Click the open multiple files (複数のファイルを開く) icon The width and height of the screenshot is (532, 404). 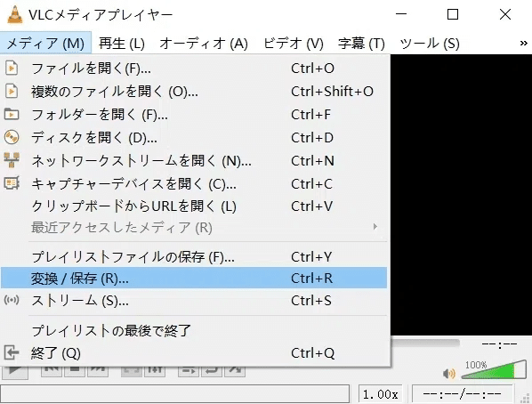point(12,92)
